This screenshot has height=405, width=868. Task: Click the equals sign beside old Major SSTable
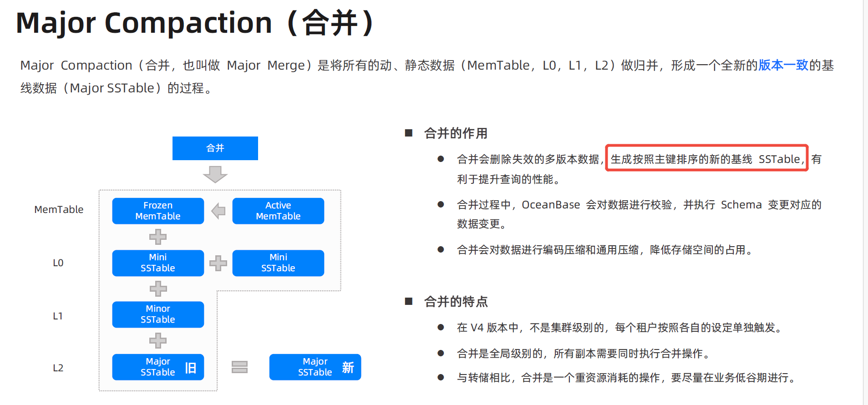pos(239,367)
